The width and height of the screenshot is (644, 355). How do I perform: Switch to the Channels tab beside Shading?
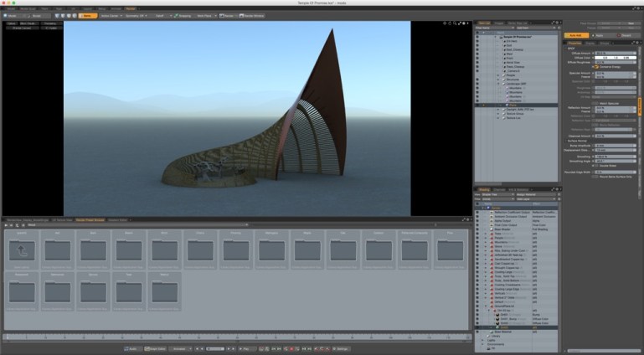[x=499, y=189]
